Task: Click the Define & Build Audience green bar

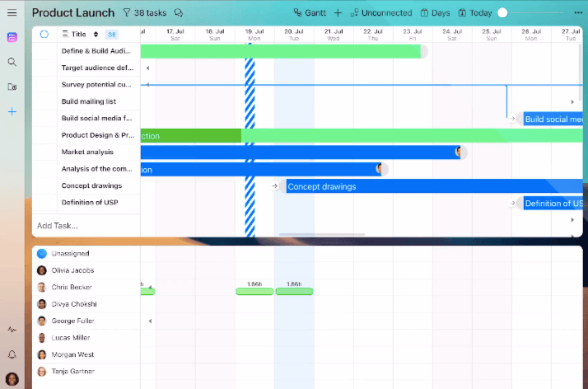Action: pos(281,51)
